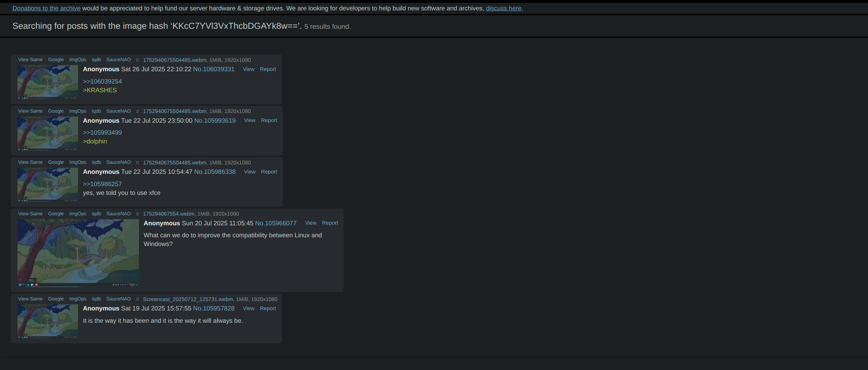Open post number No.105993619
Screen dimensions: 868x370
[215, 120]
